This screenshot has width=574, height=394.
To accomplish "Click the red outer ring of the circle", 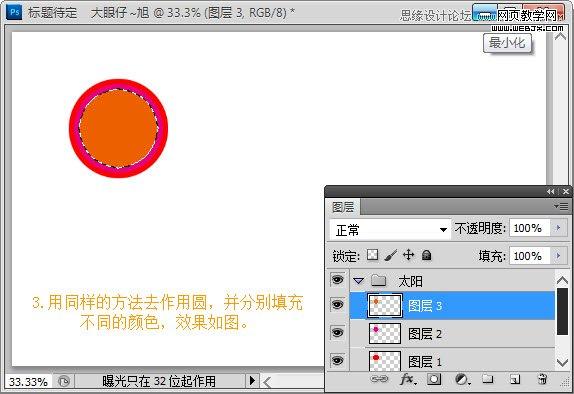I will 74,128.
